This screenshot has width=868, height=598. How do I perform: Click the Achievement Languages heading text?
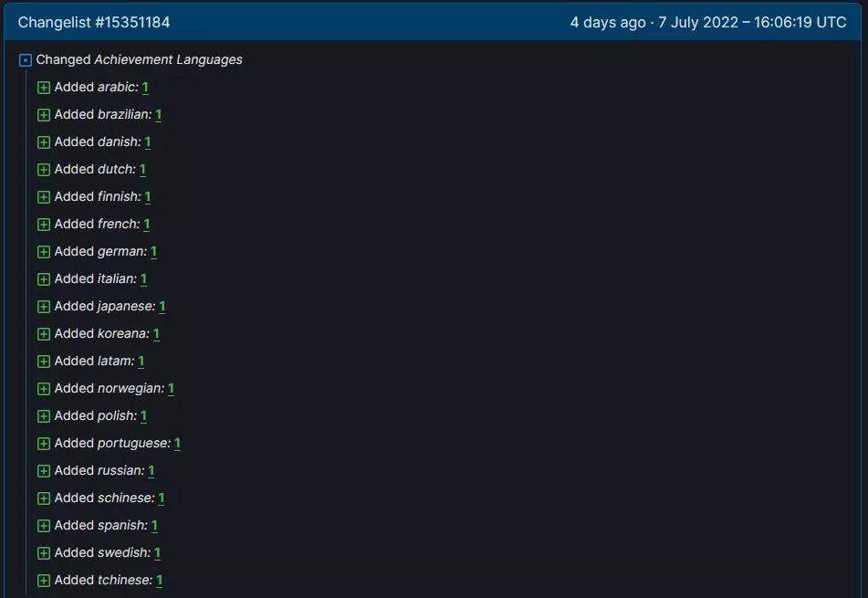coord(168,60)
